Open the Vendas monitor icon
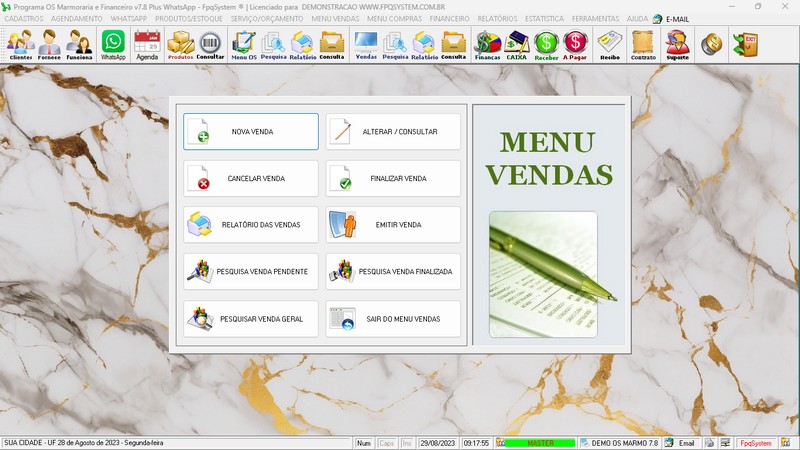Image resolution: width=800 pixels, height=450 pixels. tap(366, 45)
